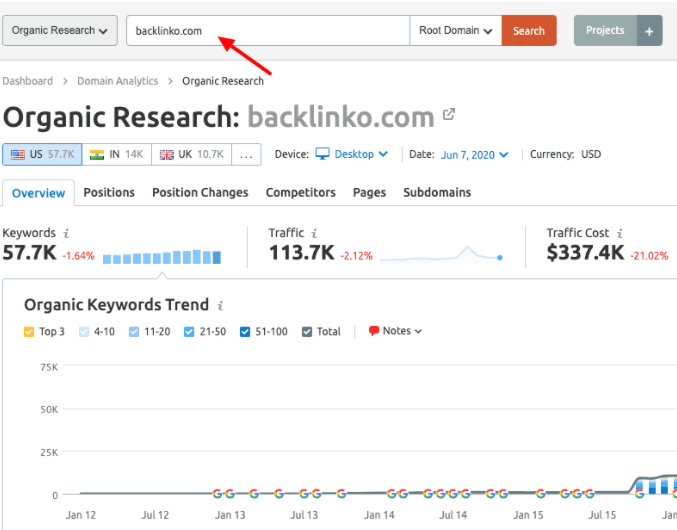This screenshot has width=677, height=530.
Task: Click info icon next to Traffic Cost
Action: [x=618, y=233]
